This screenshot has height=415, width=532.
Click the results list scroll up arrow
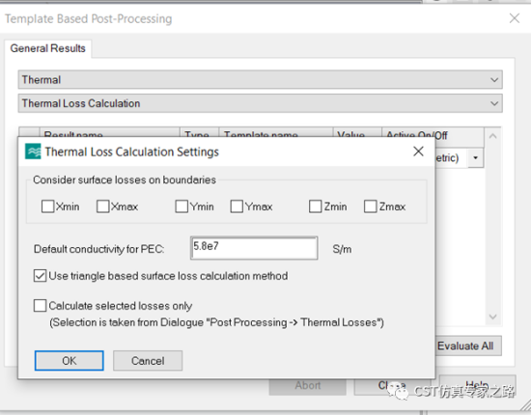click(x=492, y=136)
